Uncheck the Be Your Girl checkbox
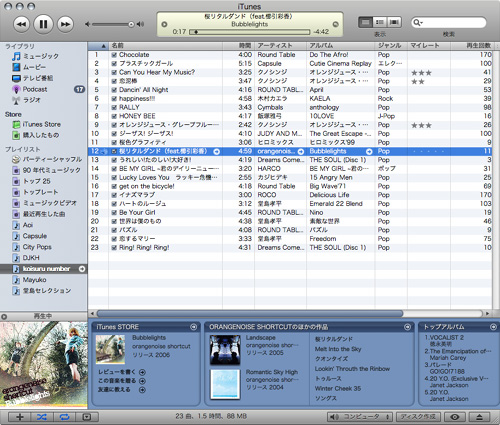The height and width of the screenshot is (425, 500). (x=114, y=213)
